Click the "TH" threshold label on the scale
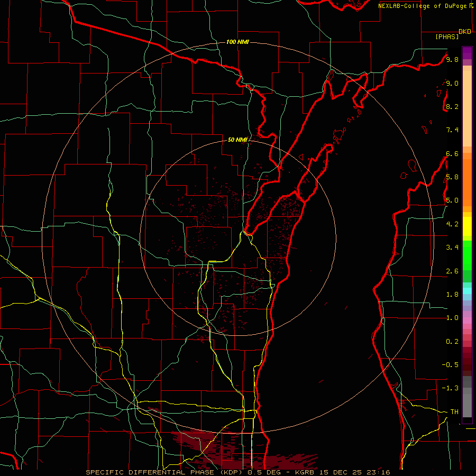 coord(454,412)
